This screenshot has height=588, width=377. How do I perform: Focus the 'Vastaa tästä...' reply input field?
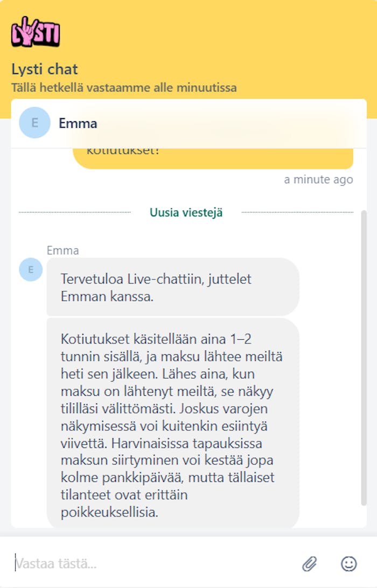(x=151, y=564)
